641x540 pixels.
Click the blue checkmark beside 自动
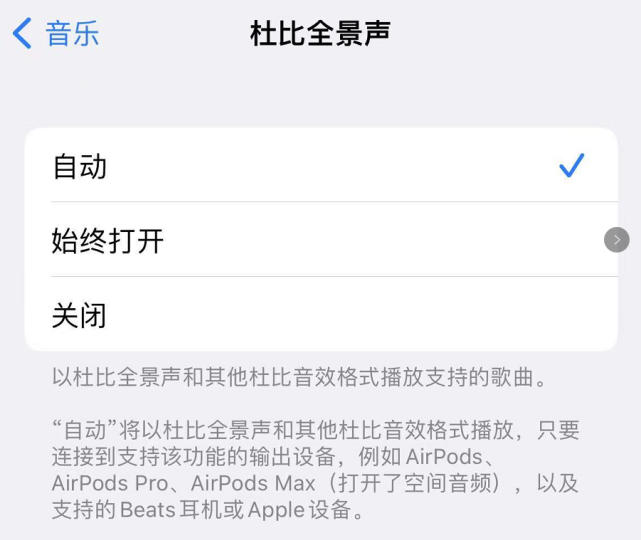[572, 165]
